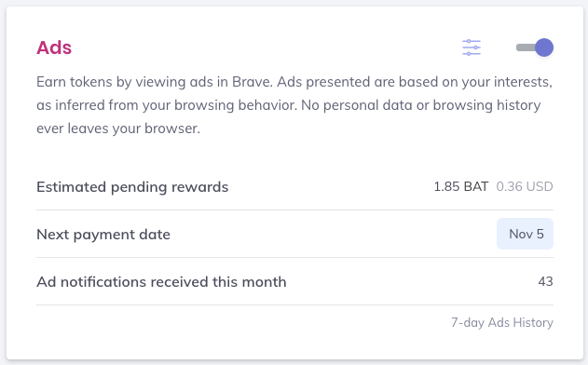
Task: Click the 'browsing behavior' phrase in description
Action: (236, 105)
